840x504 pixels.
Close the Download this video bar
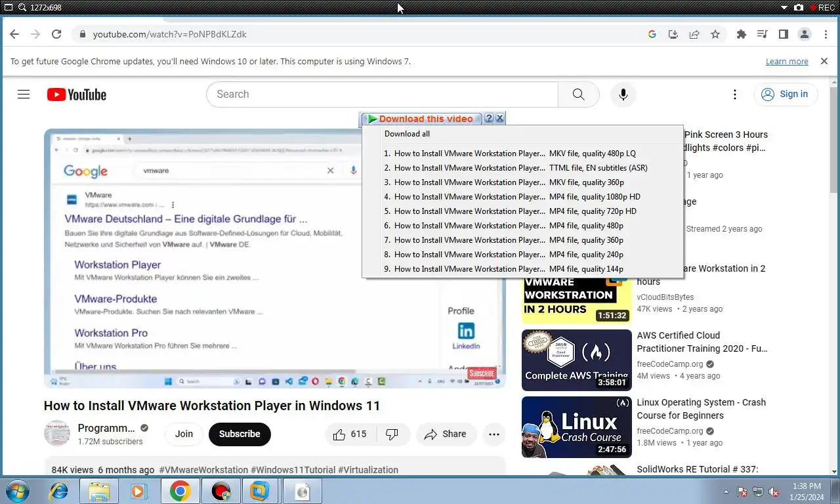pyautogui.click(x=499, y=119)
